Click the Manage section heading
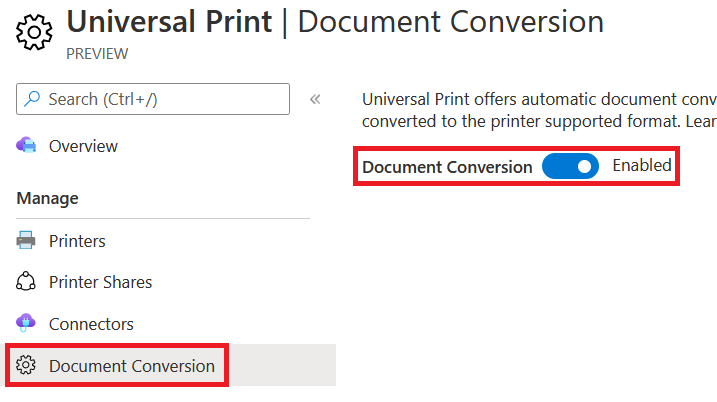The width and height of the screenshot is (717, 402). [x=47, y=198]
